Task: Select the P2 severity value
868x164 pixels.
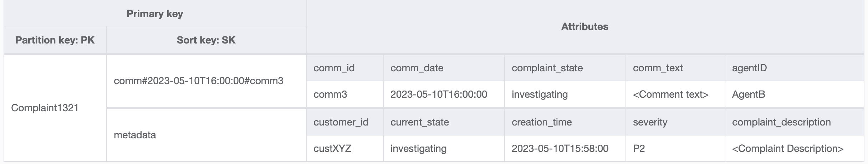Action: click(639, 149)
